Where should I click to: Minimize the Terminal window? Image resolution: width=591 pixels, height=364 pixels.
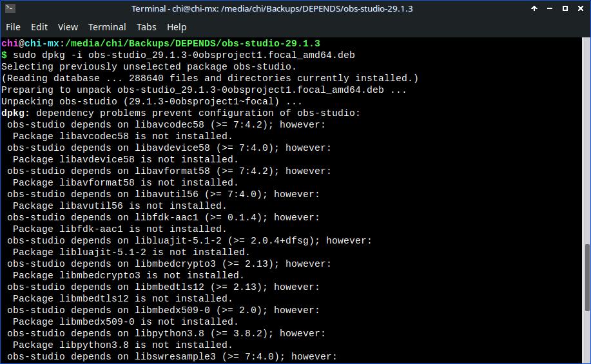550,8
